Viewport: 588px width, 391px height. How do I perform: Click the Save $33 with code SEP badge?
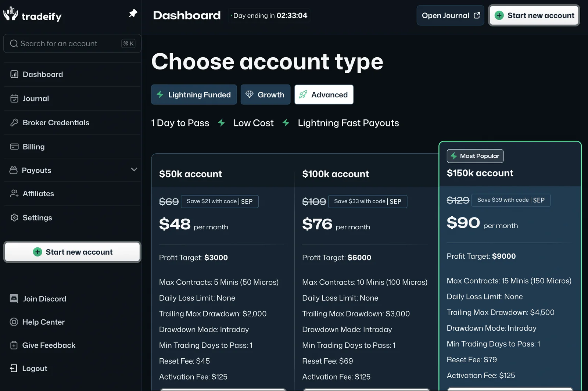pyautogui.click(x=367, y=201)
